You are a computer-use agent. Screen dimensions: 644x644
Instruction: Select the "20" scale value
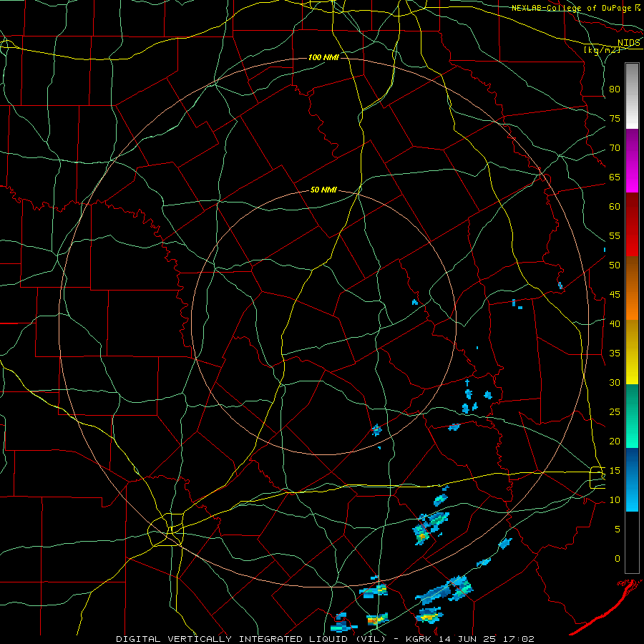pyautogui.click(x=615, y=441)
